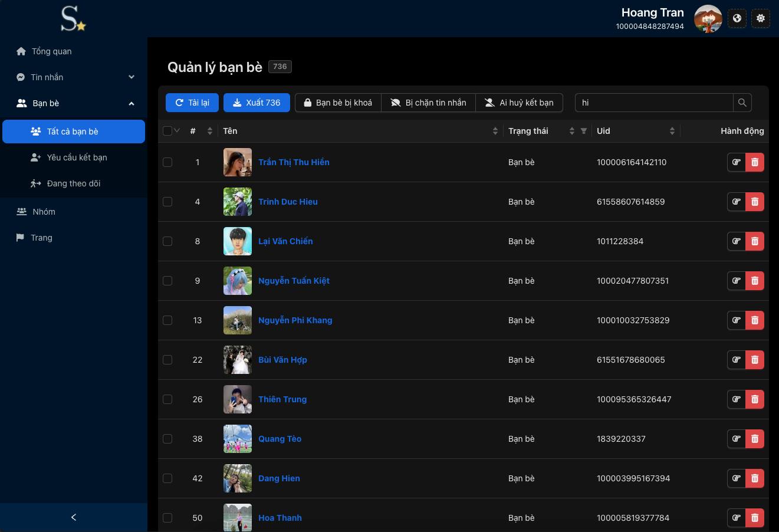Collapse the sidebar with bottom arrow
The height and width of the screenshot is (532, 779).
pos(74,517)
